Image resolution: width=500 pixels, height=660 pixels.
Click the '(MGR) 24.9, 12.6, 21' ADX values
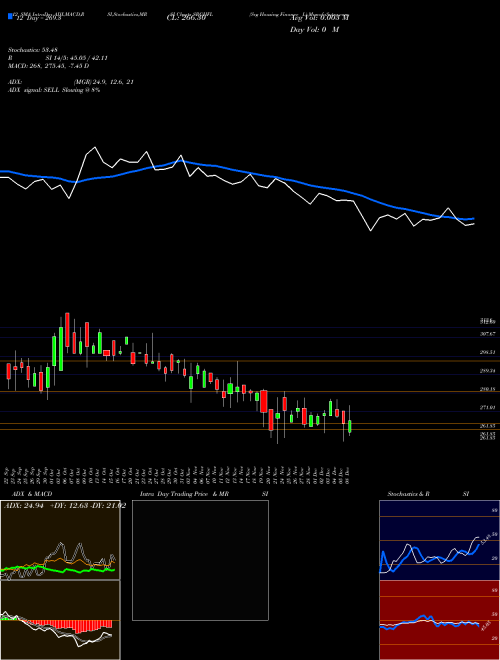click(104, 82)
